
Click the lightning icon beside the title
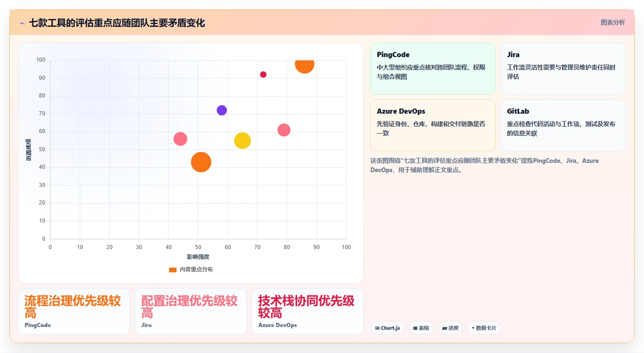pos(22,23)
